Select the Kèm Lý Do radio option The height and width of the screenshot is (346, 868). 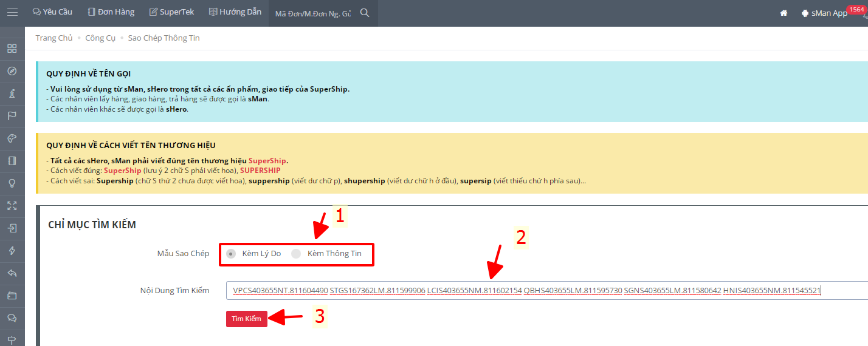coord(231,254)
